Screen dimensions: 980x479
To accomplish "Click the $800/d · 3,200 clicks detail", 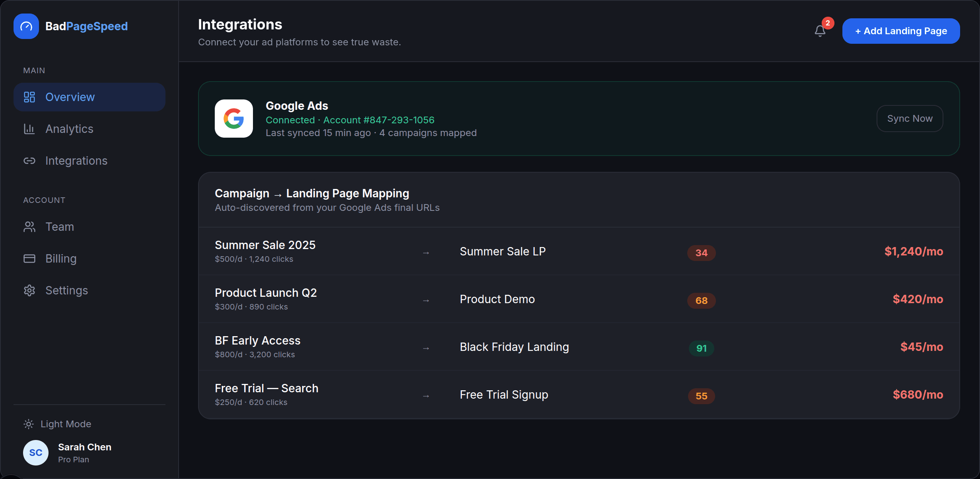I will pyautogui.click(x=255, y=354).
